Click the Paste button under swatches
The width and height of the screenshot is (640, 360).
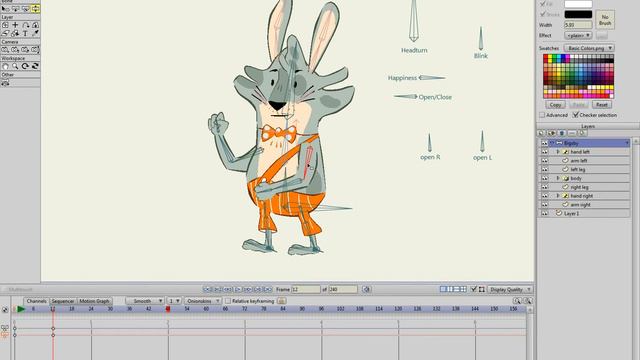coord(578,105)
